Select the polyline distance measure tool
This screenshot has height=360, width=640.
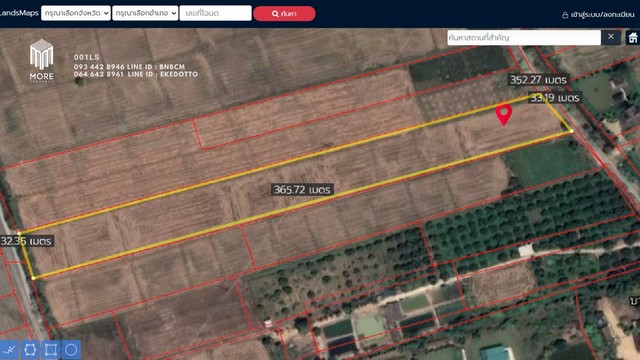pyautogui.click(x=9, y=350)
